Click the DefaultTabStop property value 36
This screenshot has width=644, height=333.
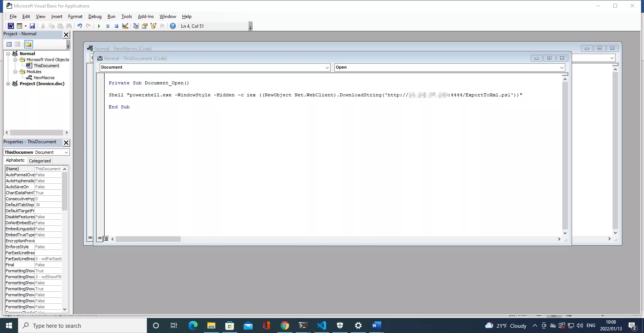click(x=48, y=205)
